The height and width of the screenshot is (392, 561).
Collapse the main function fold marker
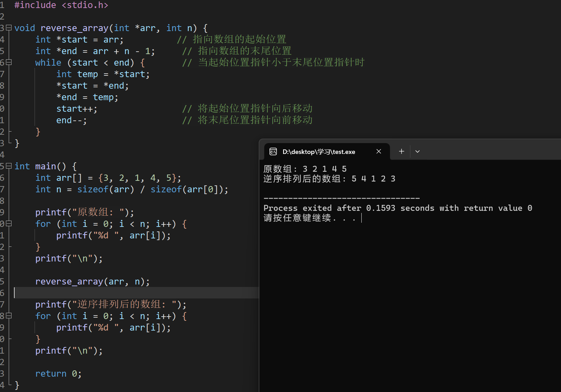point(9,166)
